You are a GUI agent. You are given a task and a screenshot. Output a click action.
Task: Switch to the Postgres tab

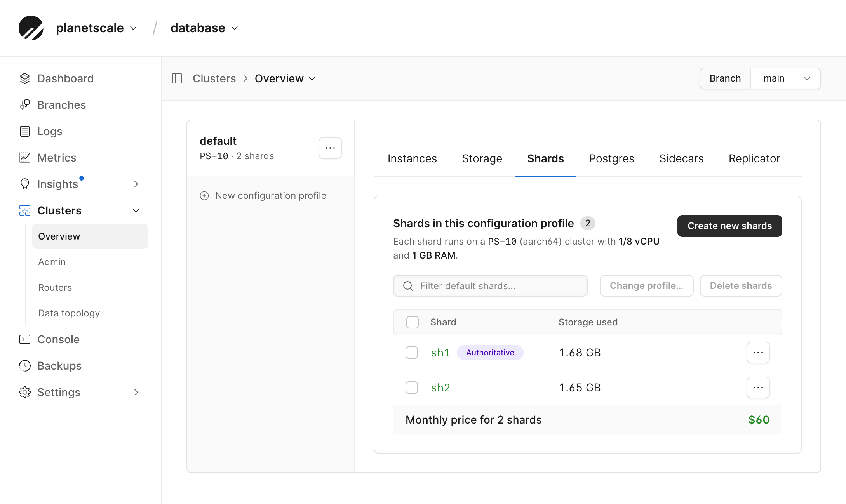click(x=612, y=158)
